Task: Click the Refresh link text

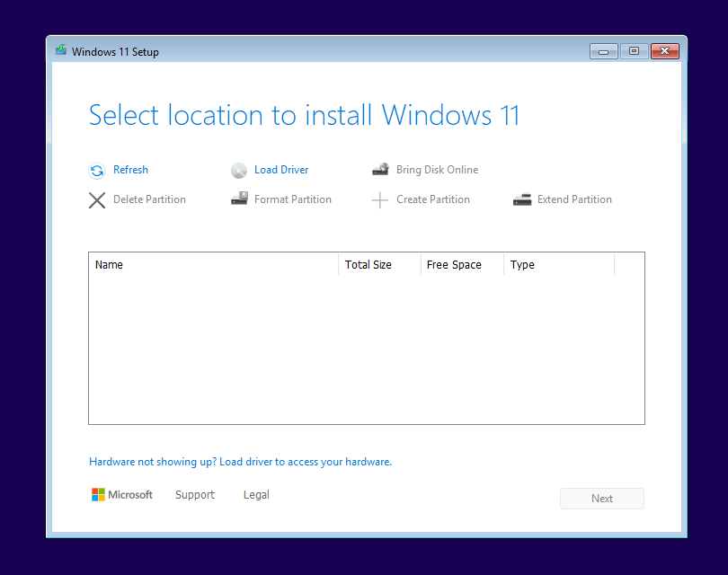Action: pyautogui.click(x=130, y=170)
